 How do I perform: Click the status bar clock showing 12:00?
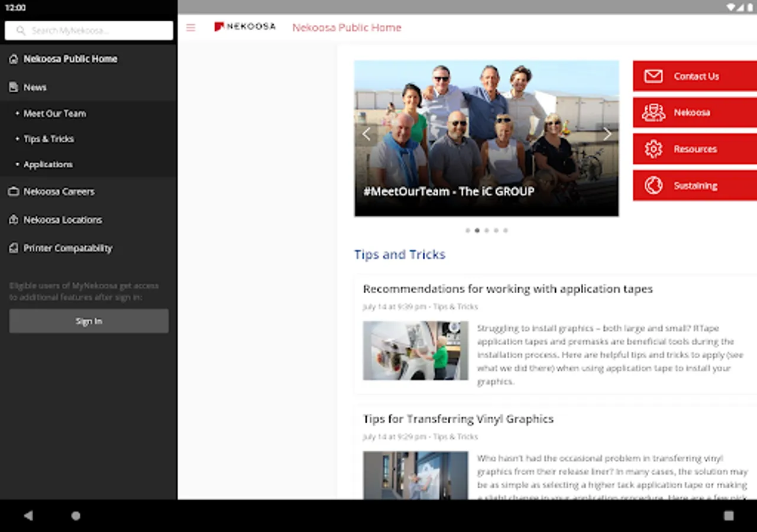[x=15, y=8]
